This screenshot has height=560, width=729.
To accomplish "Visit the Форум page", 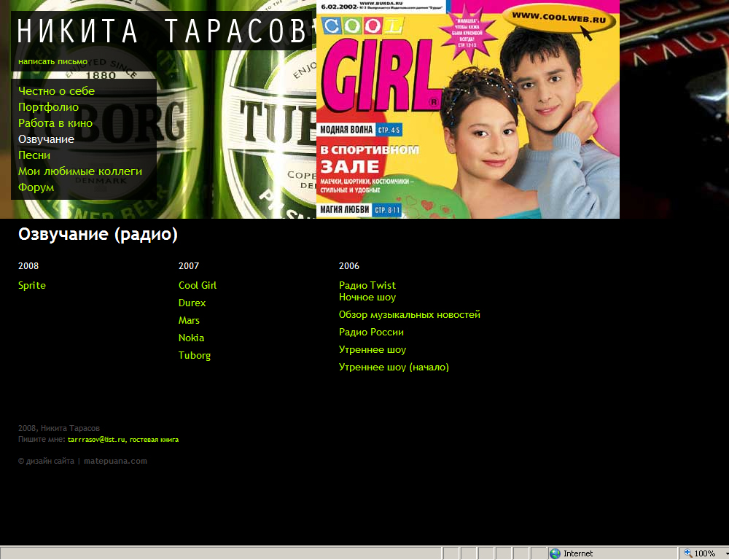I will tap(36, 187).
